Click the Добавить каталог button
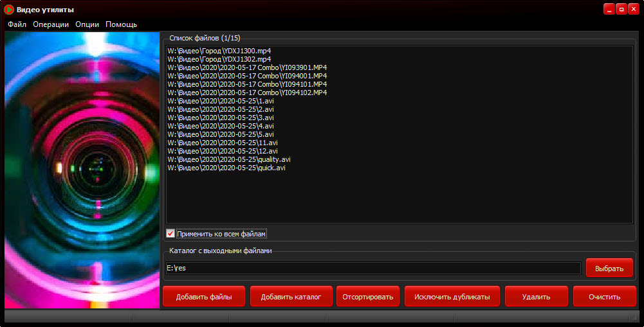 point(291,297)
